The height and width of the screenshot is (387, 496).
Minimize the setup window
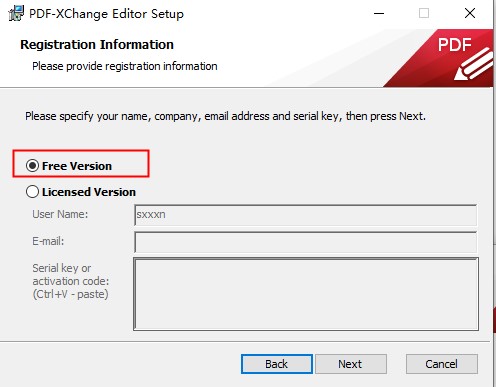point(379,13)
